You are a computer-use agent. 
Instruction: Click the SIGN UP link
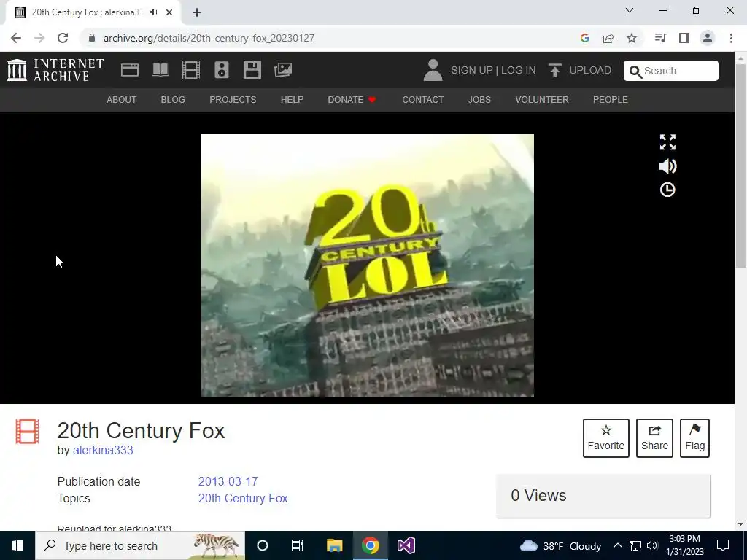point(472,71)
